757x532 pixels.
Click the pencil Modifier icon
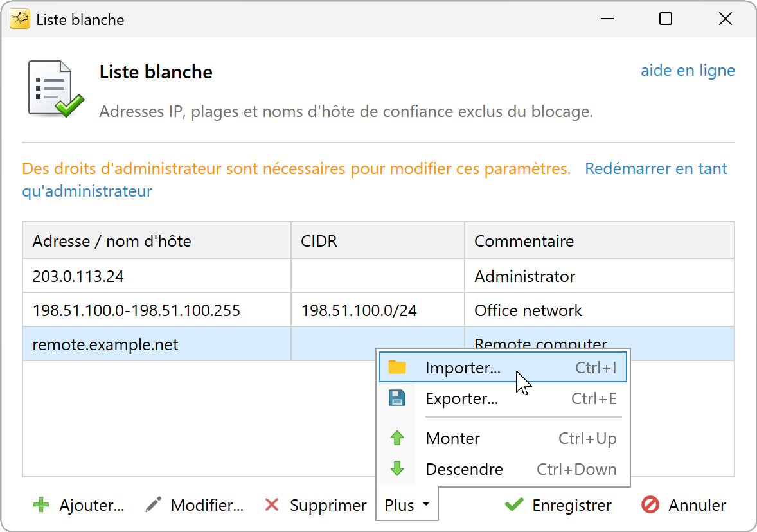click(153, 505)
